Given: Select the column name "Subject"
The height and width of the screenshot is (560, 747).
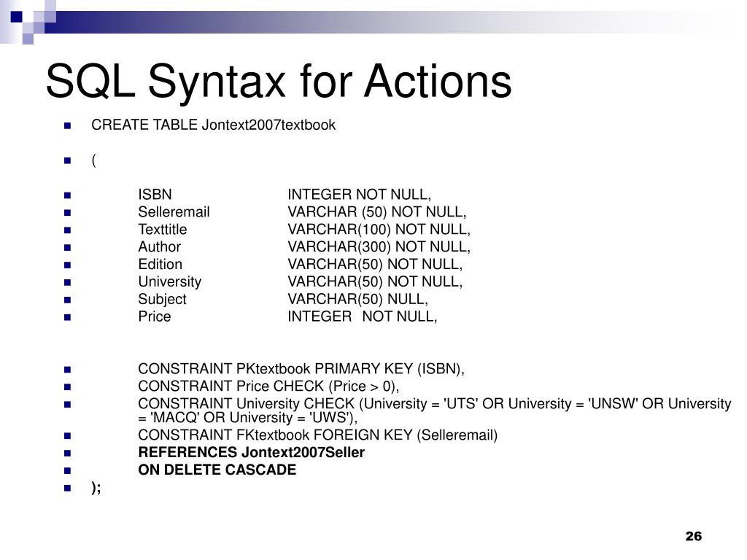Looking at the screenshot, I should click(x=162, y=299).
